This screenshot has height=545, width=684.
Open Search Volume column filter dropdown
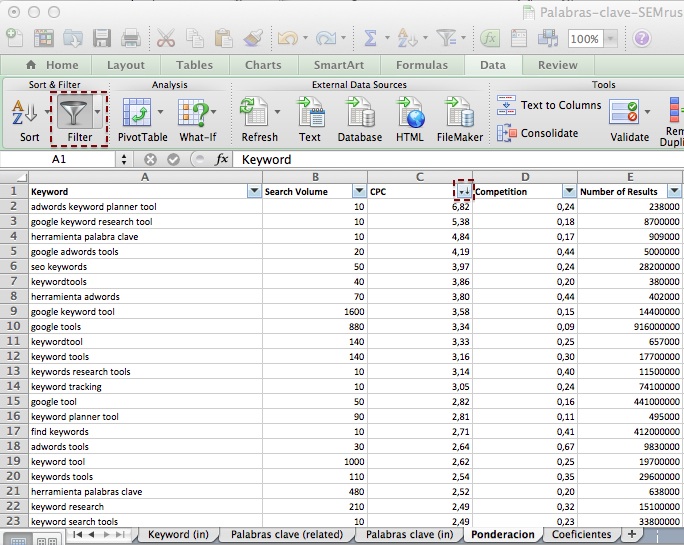359,191
